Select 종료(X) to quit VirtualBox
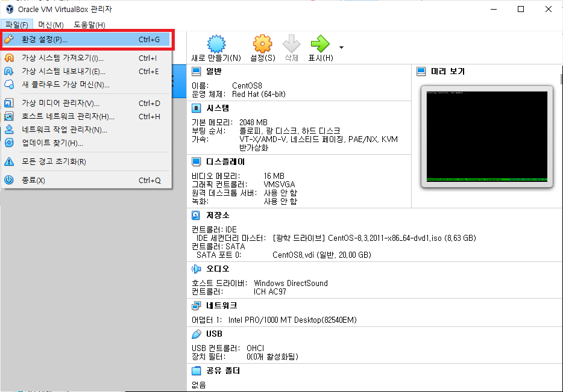This screenshot has height=392, width=563. 86,180
